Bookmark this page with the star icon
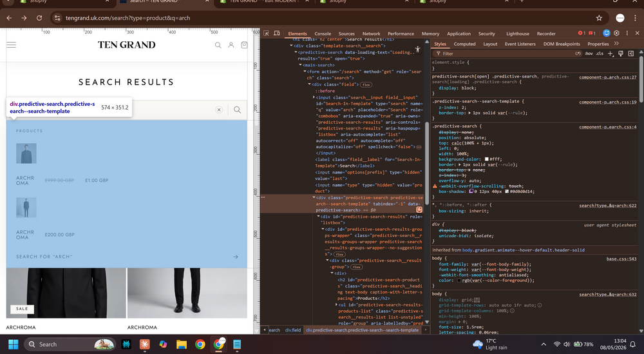 [x=599, y=18]
